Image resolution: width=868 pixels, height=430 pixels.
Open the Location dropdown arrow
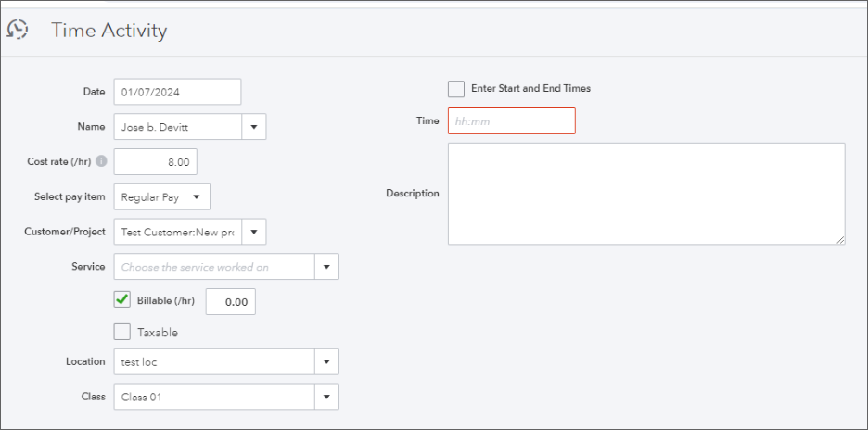(326, 361)
